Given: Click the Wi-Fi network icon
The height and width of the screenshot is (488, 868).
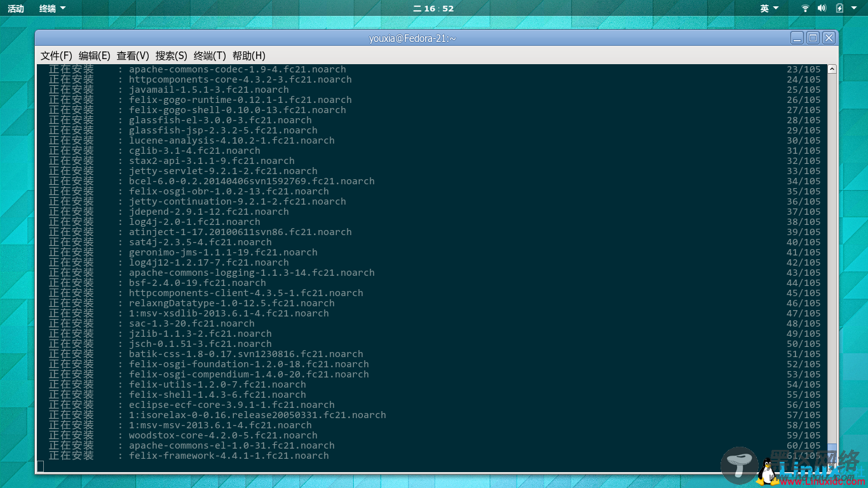Looking at the screenshot, I should tap(805, 8).
